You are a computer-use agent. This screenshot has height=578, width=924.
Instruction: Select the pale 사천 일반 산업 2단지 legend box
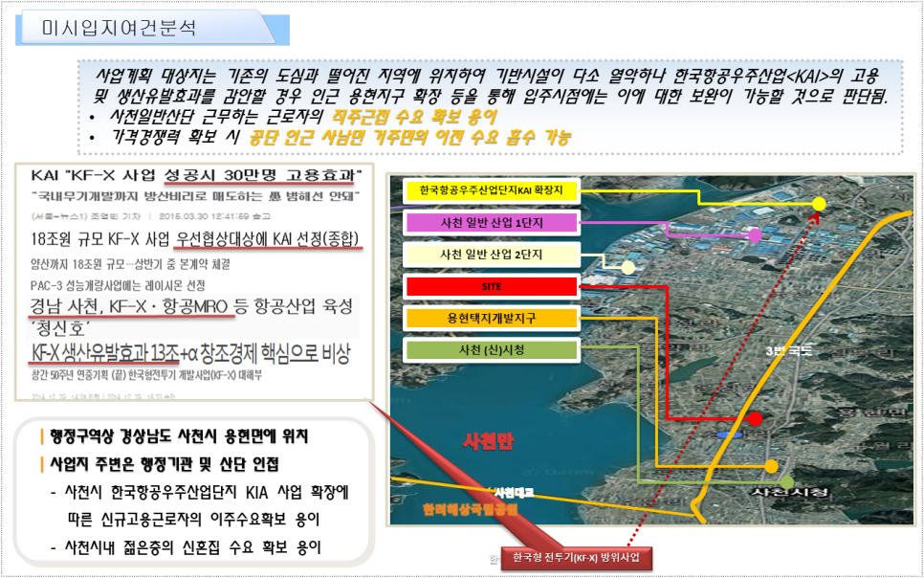pyautogui.click(x=491, y=255)
